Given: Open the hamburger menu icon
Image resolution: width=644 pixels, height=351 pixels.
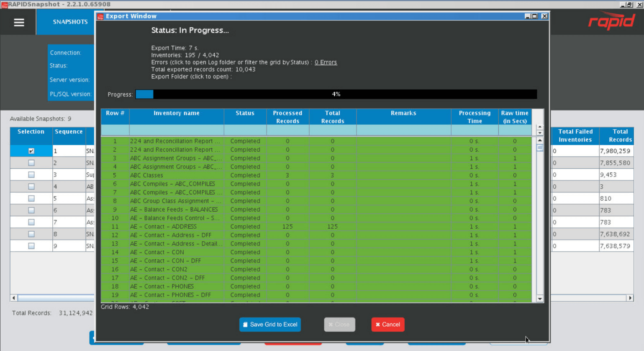Looking at the screenshot, I should pos(19,23).
